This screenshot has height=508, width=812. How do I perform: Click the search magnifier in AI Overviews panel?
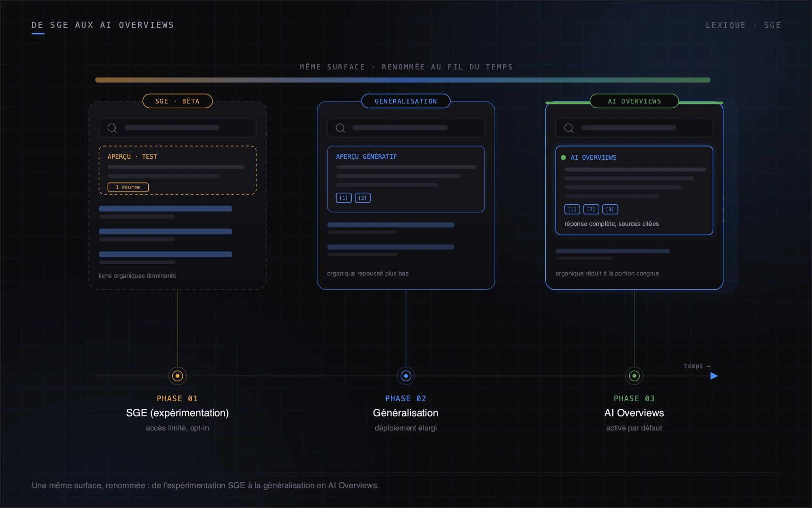pyautogui.click(x=569, y=128)
